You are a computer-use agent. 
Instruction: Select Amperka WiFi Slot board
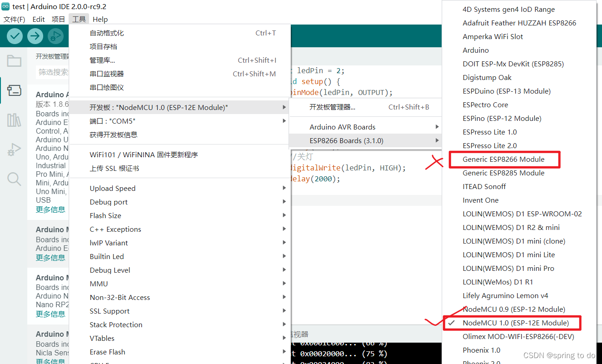519,37
